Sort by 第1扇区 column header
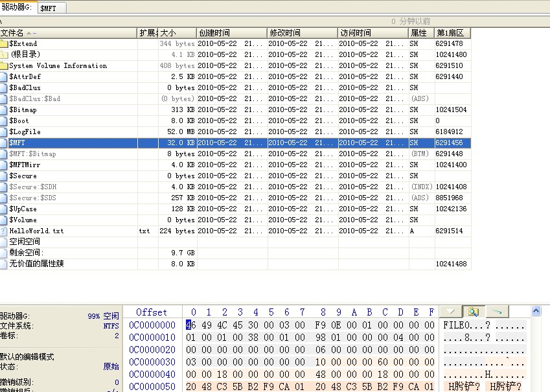The height and width of the screenshot is (392, 550). [452, 33]
